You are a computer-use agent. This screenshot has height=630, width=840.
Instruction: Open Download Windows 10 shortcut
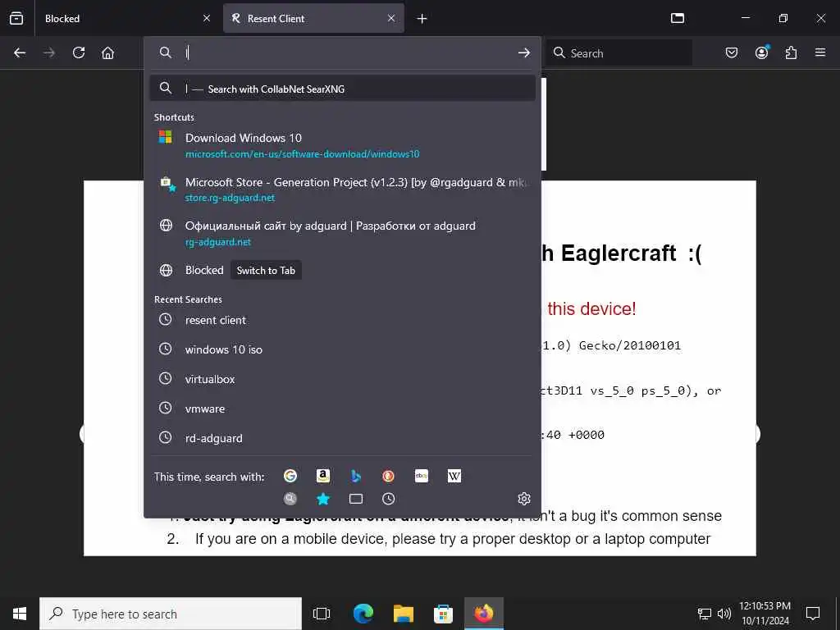coord(342,145)
